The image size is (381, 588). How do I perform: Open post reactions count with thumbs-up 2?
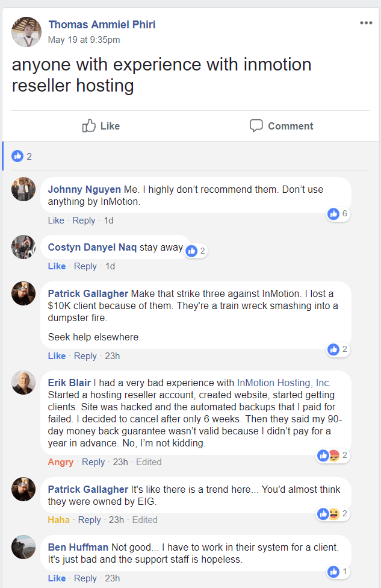(22, 156)
